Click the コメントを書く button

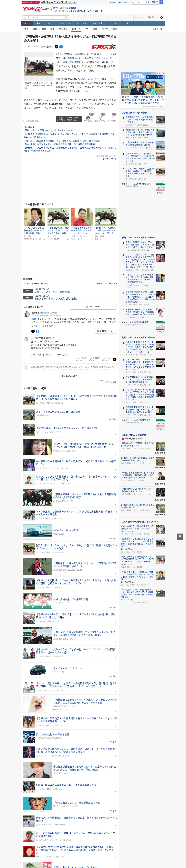[93, 307]
